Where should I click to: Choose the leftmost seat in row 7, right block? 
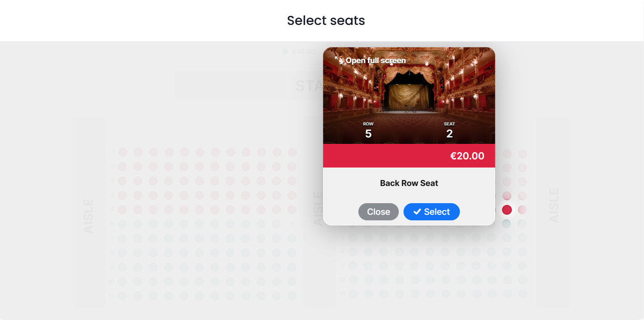click(353, 238)
